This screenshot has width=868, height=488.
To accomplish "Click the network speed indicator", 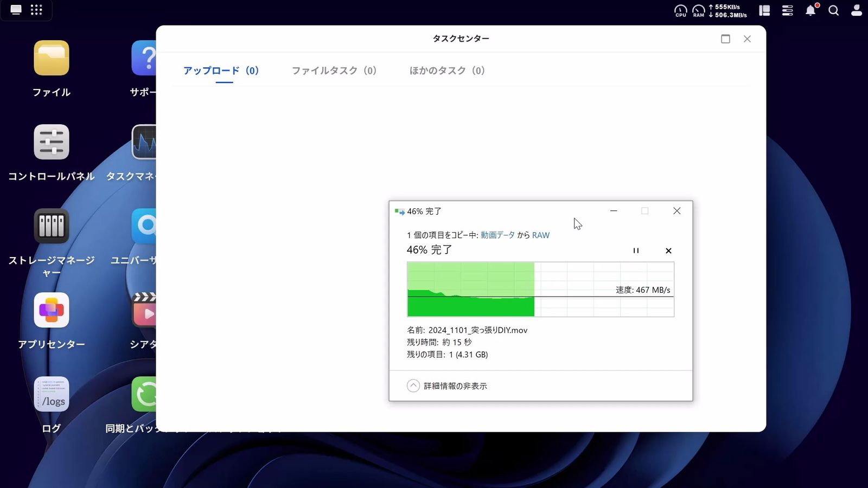I will (x=727, y=11).
